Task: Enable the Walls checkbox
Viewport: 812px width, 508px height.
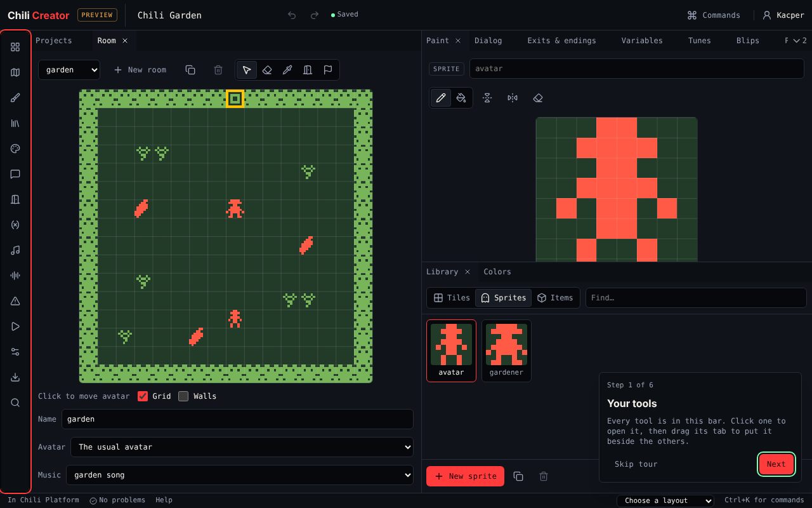Action: [x=183, y=396]
